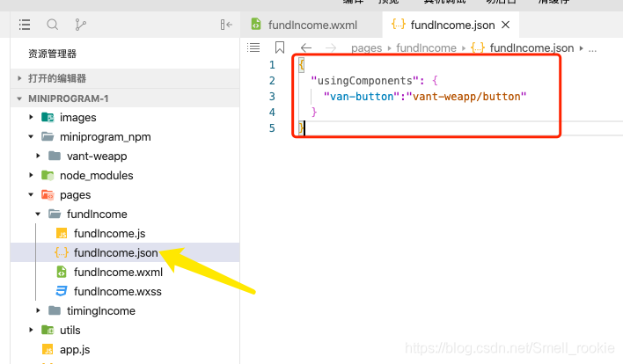Open the explorer list view icon
Screen dimensions: 623x364
(x=24, y=25)
